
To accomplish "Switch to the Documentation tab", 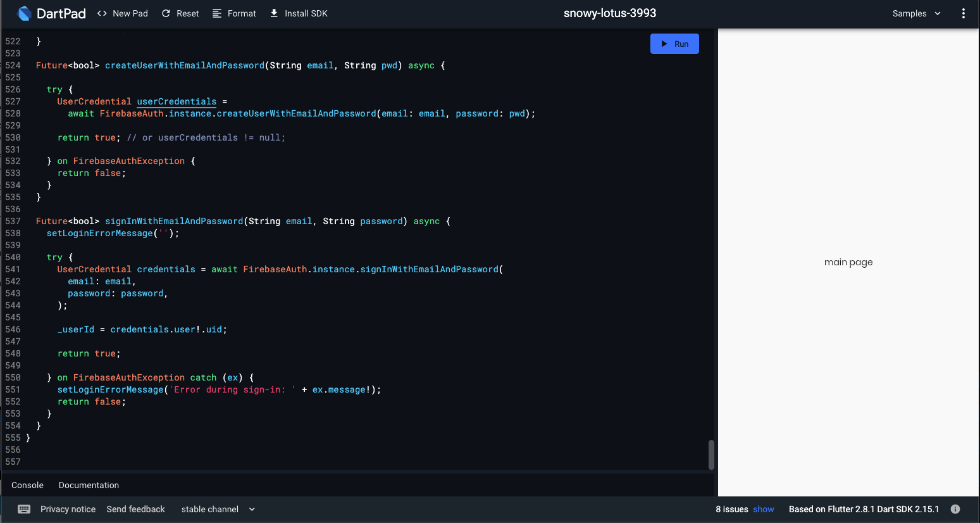I will coord(89,485).
